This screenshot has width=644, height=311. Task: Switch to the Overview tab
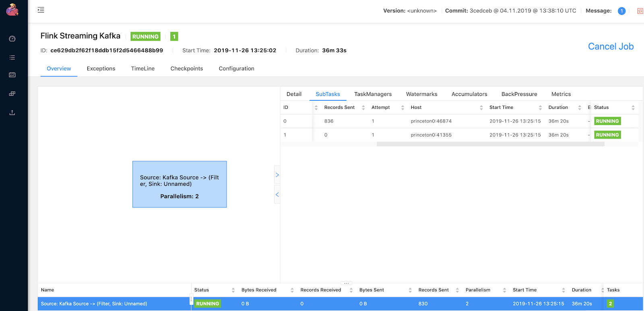59,68
